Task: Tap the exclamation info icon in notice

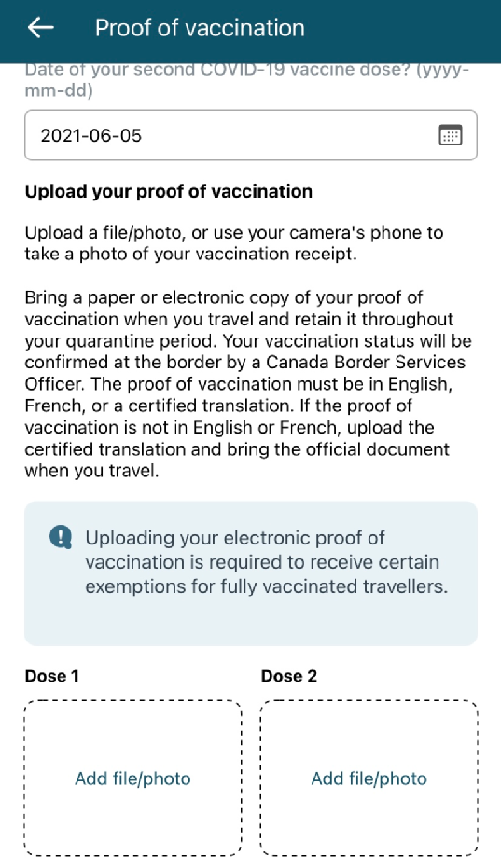Action: [x=61, y=537]
